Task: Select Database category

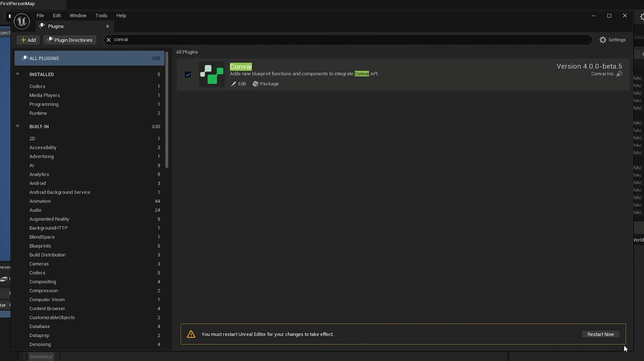Action: [x=89, y=326]
